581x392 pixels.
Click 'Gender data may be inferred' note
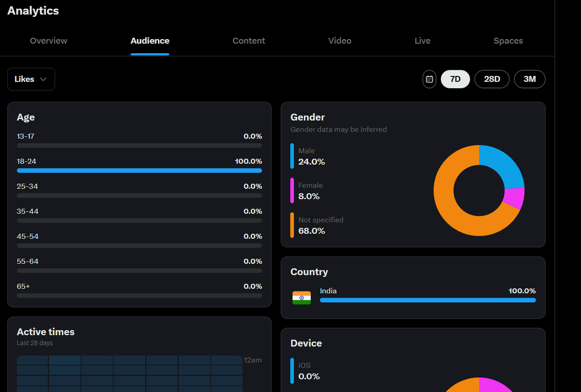click(x=338, y=129)
